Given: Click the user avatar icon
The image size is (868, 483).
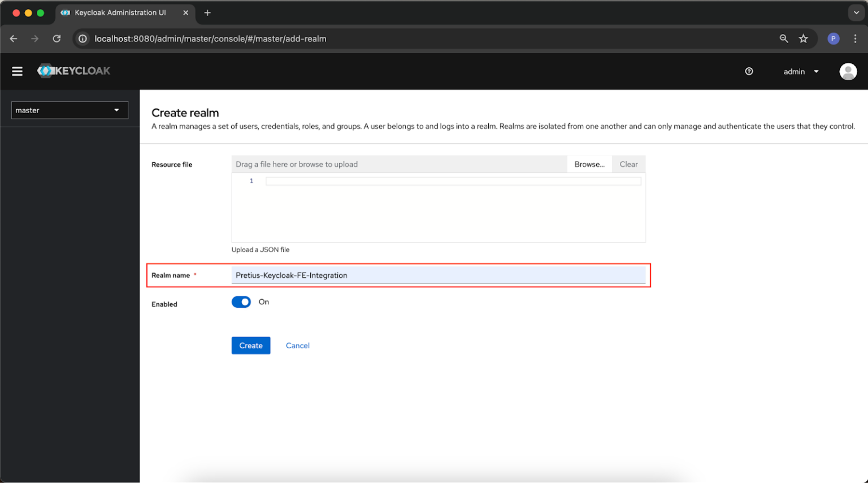Looking at the screenshot, I should 848,71.
